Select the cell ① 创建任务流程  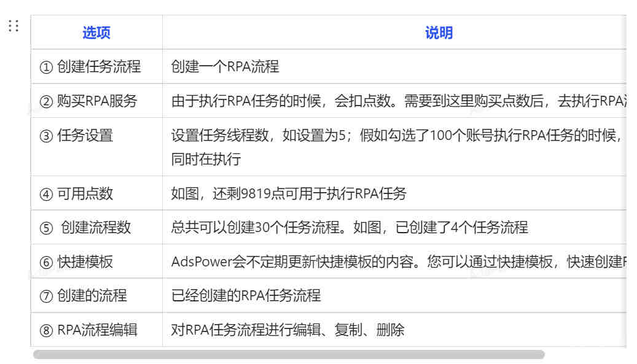click(x=96, y=66)
